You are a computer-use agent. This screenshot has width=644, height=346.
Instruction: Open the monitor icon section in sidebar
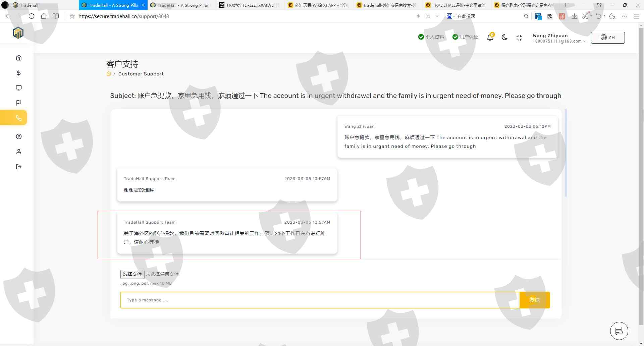click(19, 88)
